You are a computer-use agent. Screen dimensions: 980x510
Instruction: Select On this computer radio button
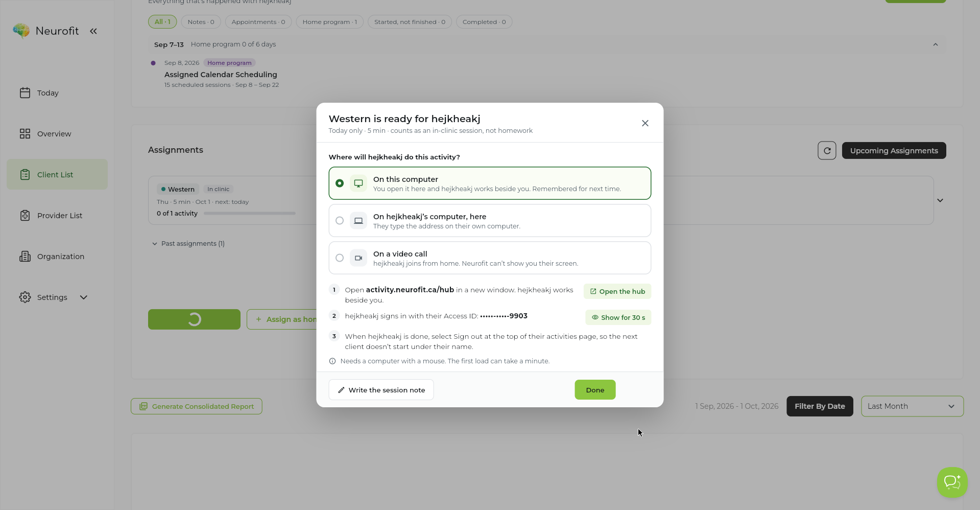(340, 183)
